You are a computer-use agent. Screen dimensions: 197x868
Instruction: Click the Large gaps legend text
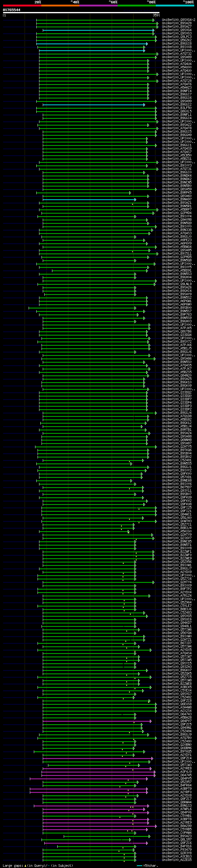click(x=38, y=866)
